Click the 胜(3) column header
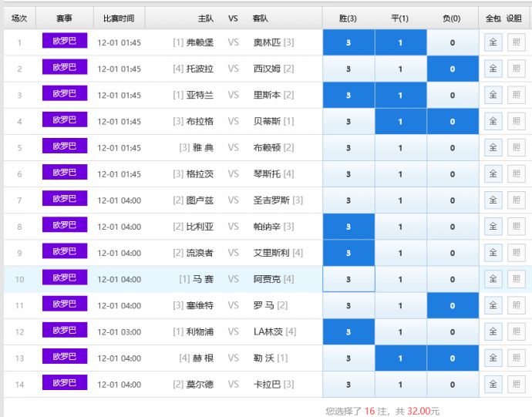 [x=348, y=18]
